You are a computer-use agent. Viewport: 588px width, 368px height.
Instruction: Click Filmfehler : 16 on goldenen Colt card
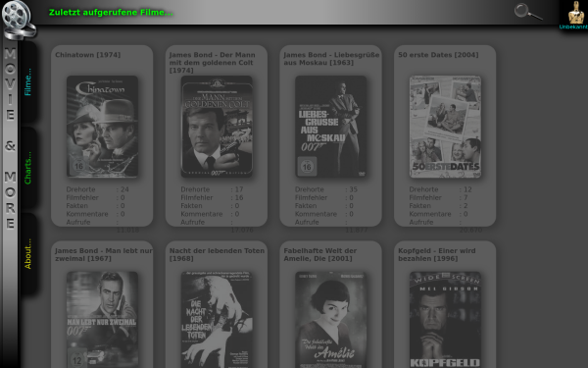(x=212, y=198)
